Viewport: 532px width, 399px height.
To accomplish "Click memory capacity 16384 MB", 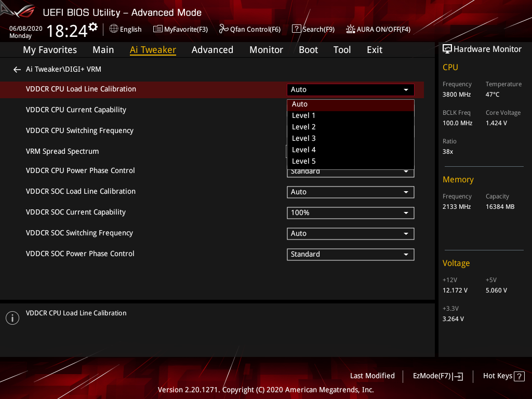I will (500, 207).
